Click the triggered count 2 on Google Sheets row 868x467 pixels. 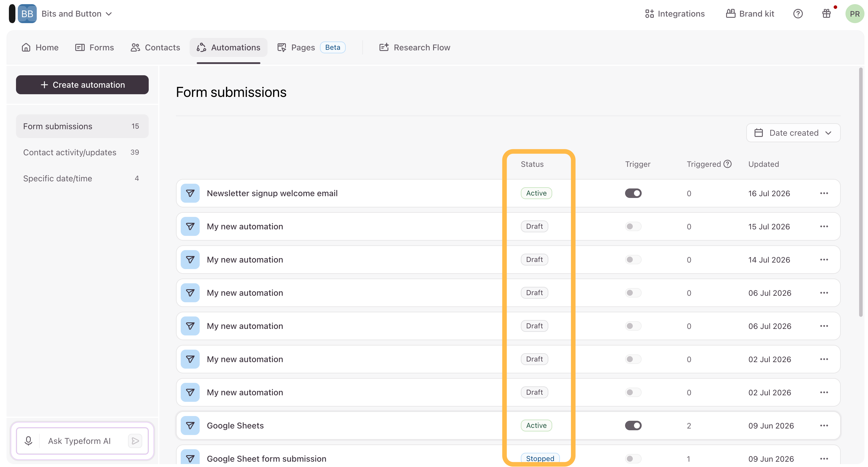click(x=689, y=426)
